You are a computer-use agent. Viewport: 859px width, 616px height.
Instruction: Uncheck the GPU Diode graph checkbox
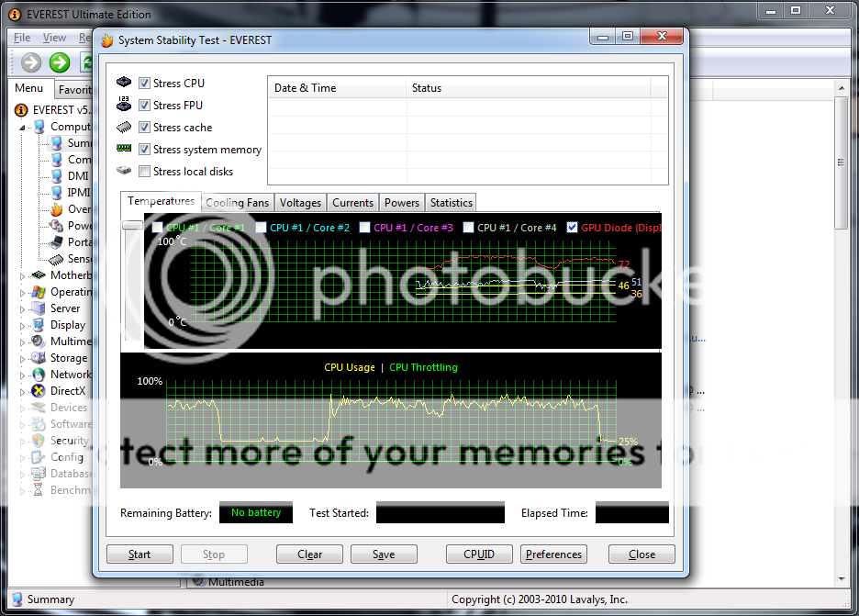573,228
